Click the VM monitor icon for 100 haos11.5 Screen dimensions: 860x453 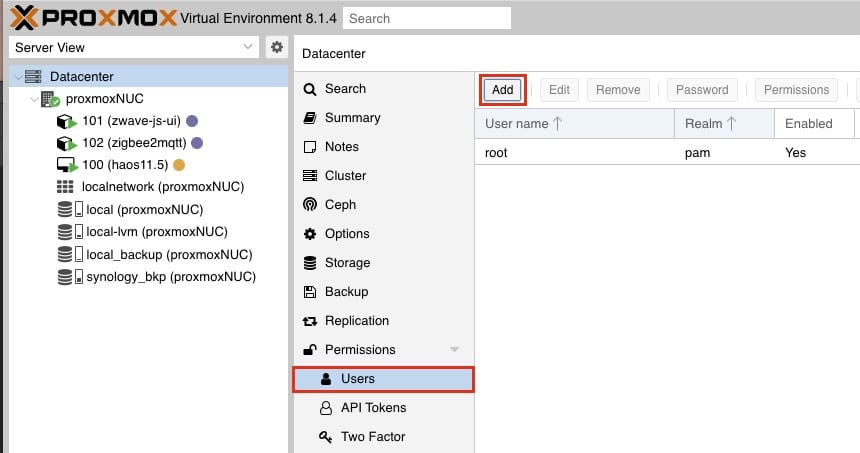coord(67,165)
